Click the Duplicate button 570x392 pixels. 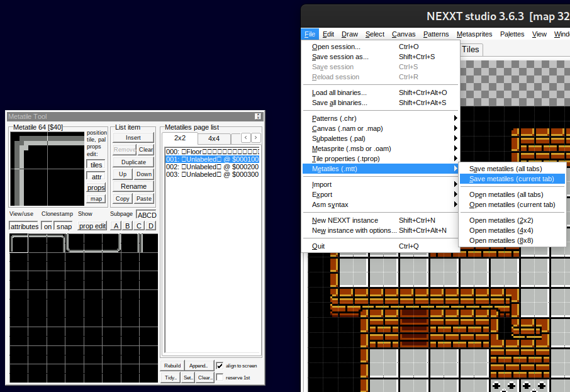tap(133, 162)
